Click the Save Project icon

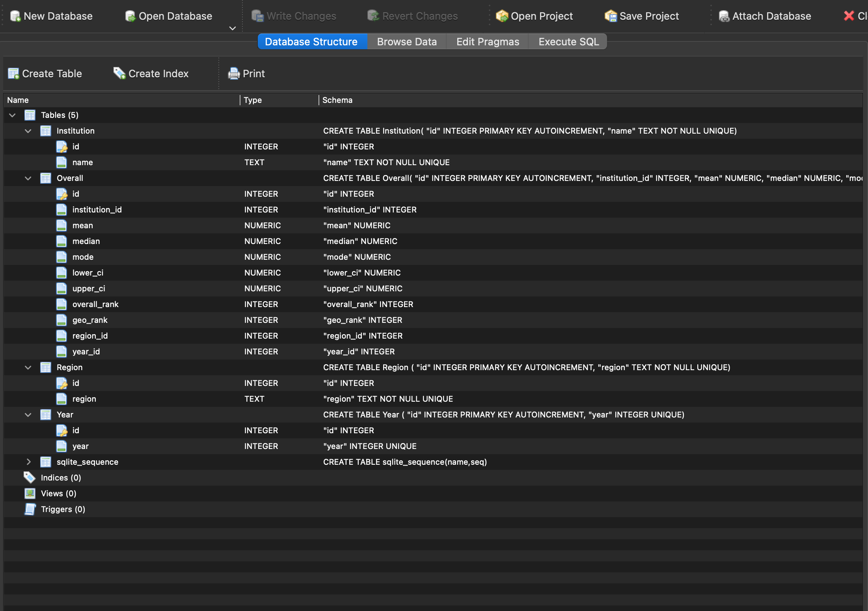[x=611, y=16]
